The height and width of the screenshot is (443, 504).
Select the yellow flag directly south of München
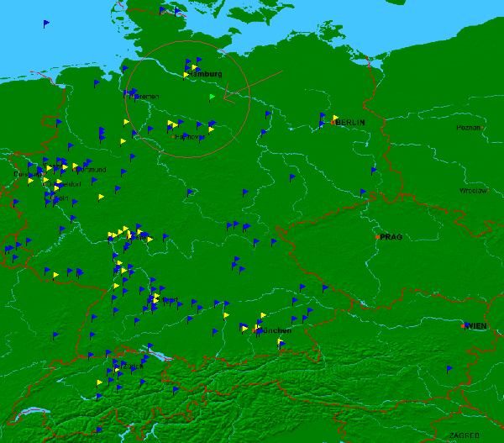point(281,343)
